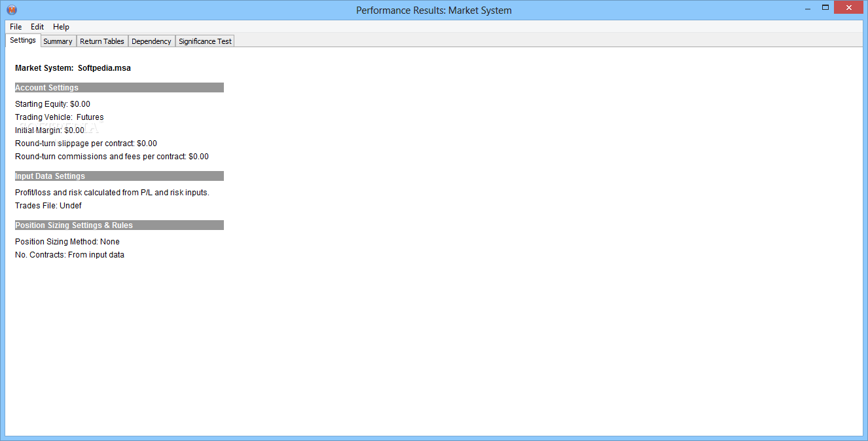Click the Trades File: Undef line
Viewport: 868px width, 441px height.
[48, 206]
